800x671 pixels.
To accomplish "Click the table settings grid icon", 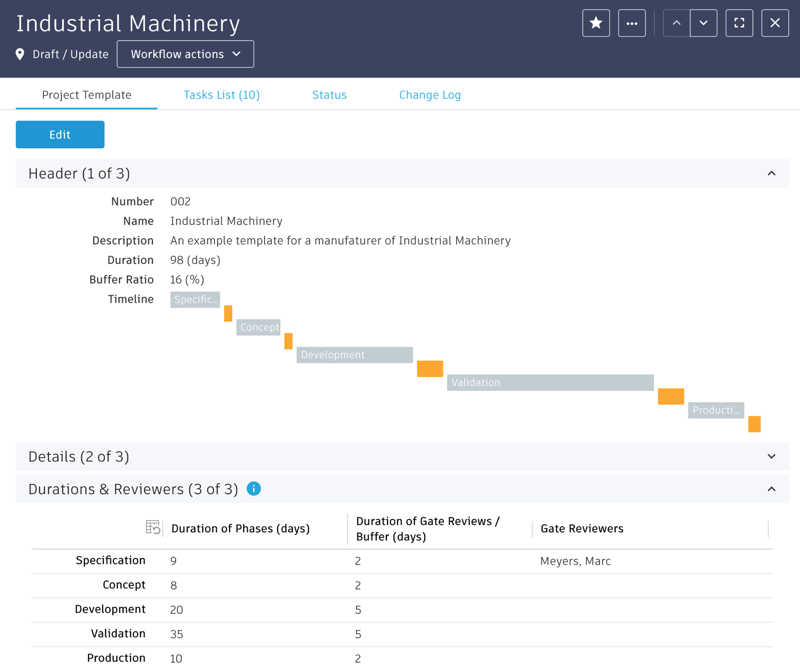I will (x=153, y=527).
